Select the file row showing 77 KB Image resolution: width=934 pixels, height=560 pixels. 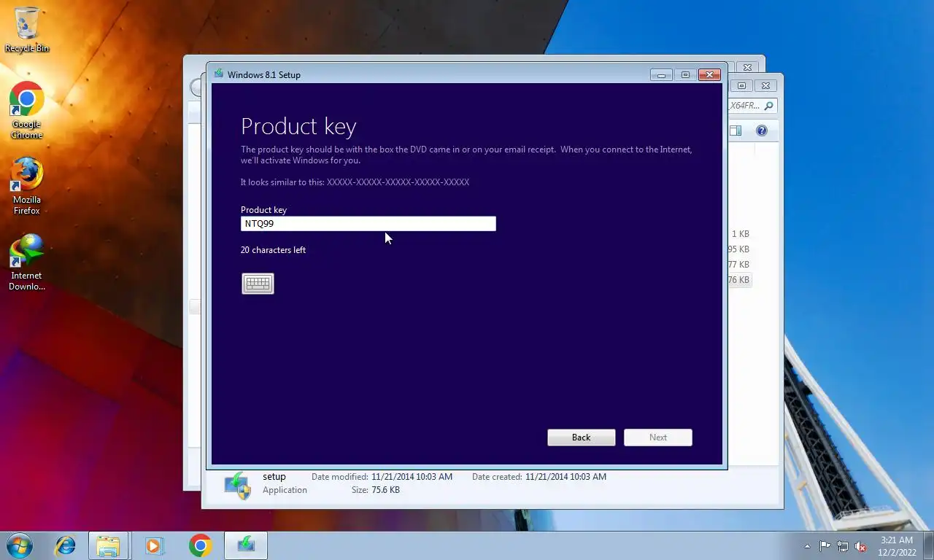(x=740, y=265)
